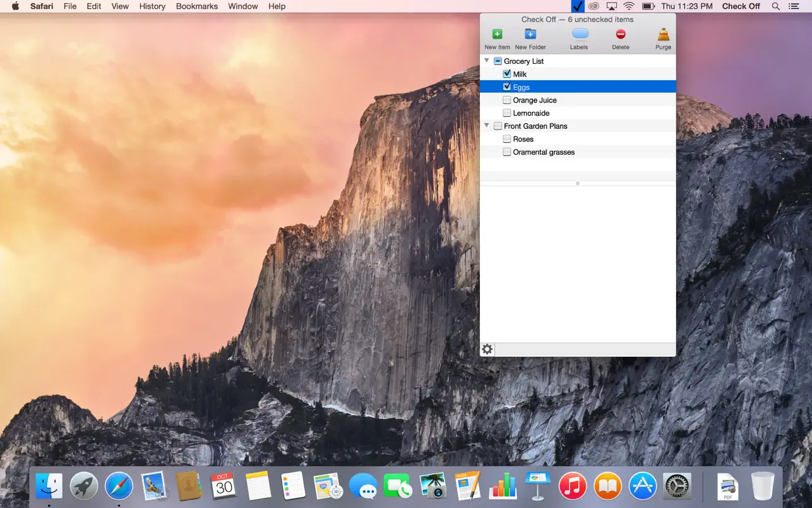Image resolution: width=812 pixels, height=508 pixels.
Task: Check the Orange Juice checkbox
Action: pyautogui.click(x=507, y=100)
